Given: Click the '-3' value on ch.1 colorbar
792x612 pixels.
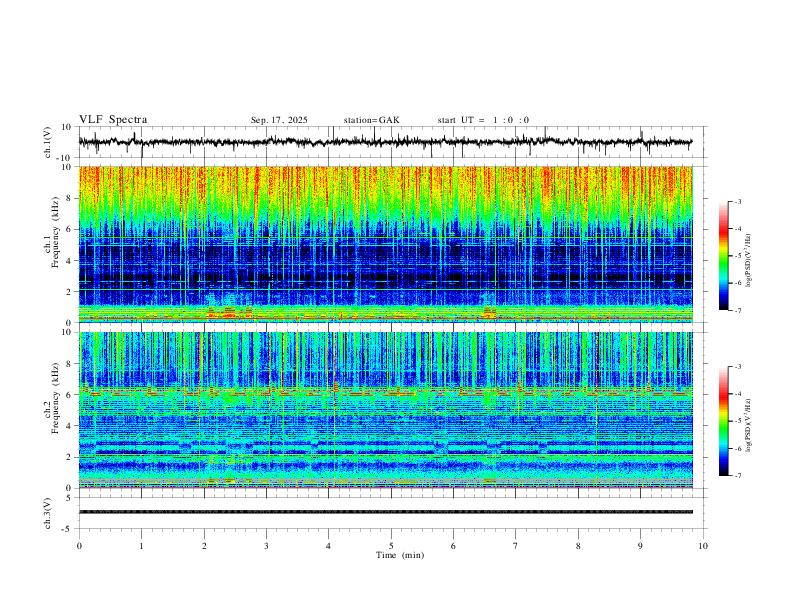Looking at the screenshot, I should [737, 201].
